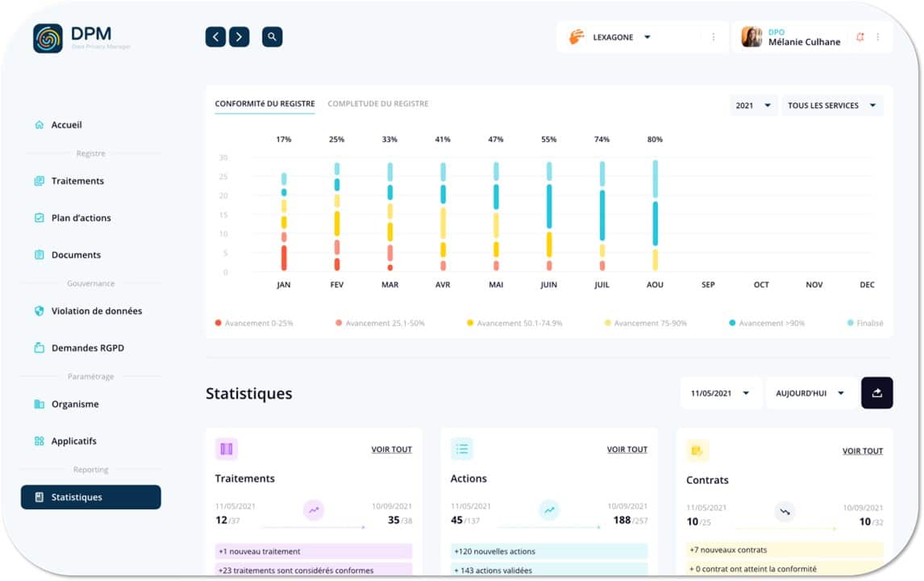The height and width of the screenshot is (581, 924).
Task: Click the notification bell icon
Action: [x=859, y=37]
